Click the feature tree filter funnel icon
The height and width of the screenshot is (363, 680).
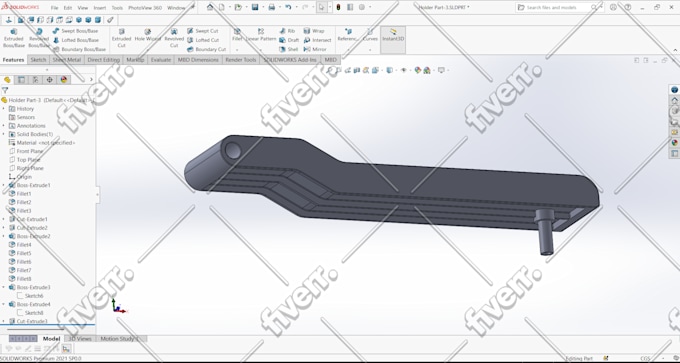[4, 90]
